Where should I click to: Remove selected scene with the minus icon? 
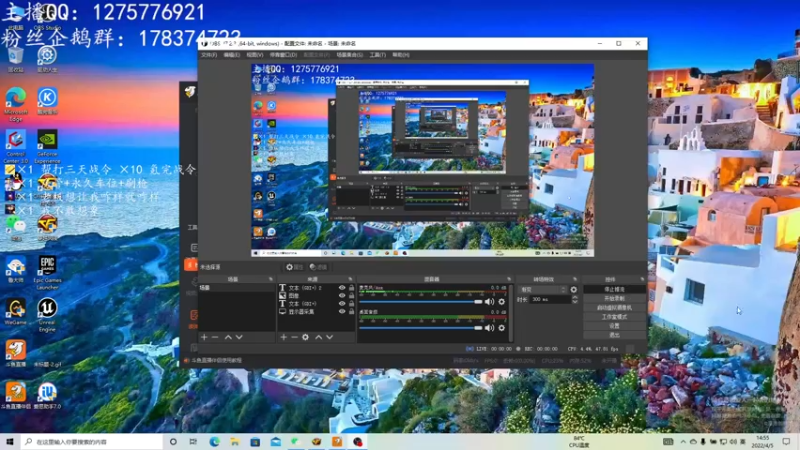point(215,337)
